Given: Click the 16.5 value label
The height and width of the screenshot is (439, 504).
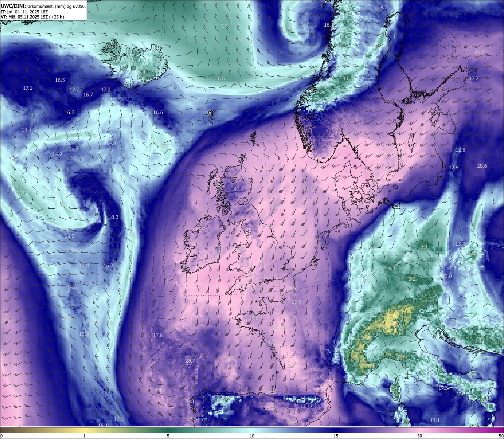Looking at the screenshot, I should [60, 80].
